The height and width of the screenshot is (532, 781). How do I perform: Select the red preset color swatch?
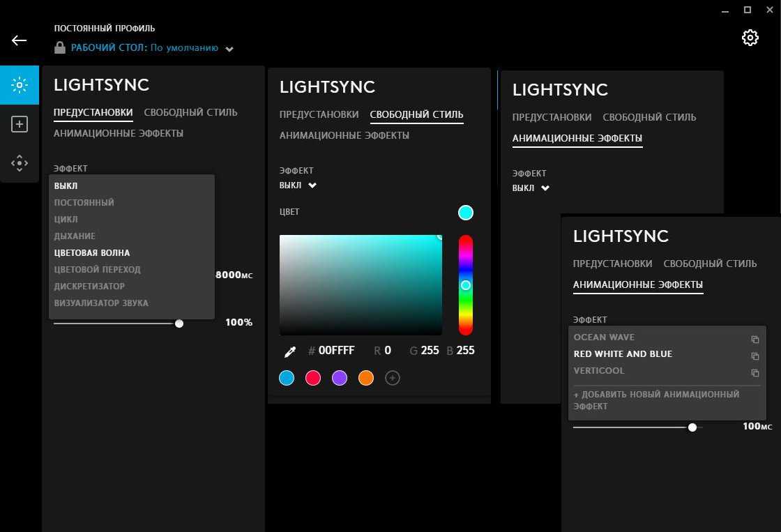tap(313, 378)
